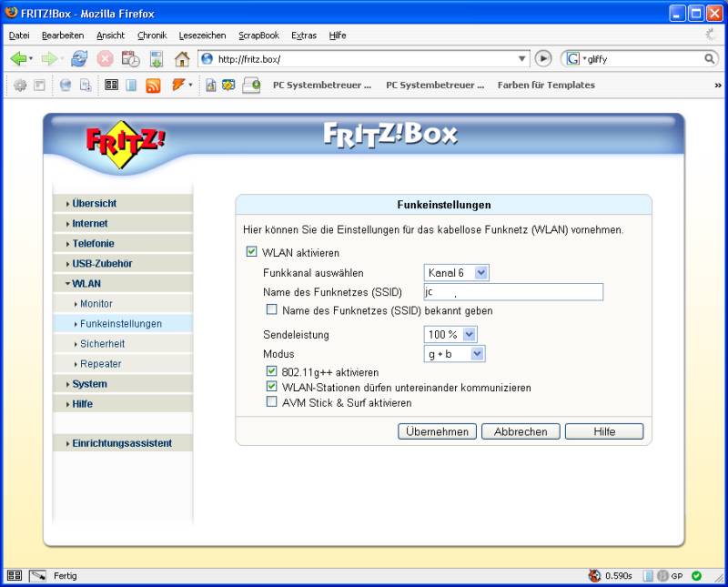Click the grid icon in the status bar
The image size is (728, 587).
pyautogui.click(x=15, y=575)
